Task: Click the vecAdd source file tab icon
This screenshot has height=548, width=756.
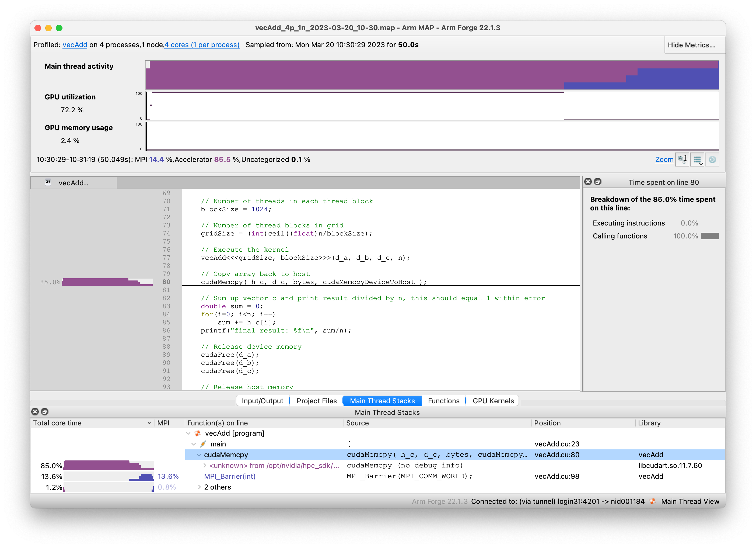Action: pos(48,182)
